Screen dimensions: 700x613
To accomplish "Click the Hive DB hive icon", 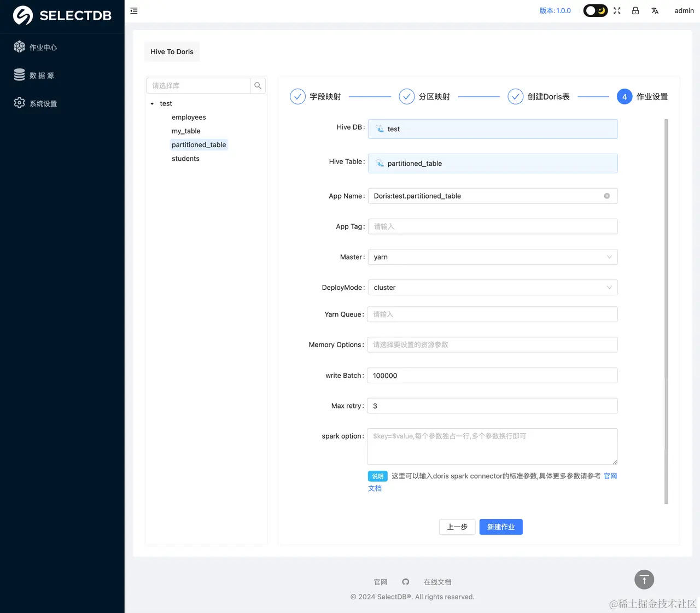I will coord(380,129).
